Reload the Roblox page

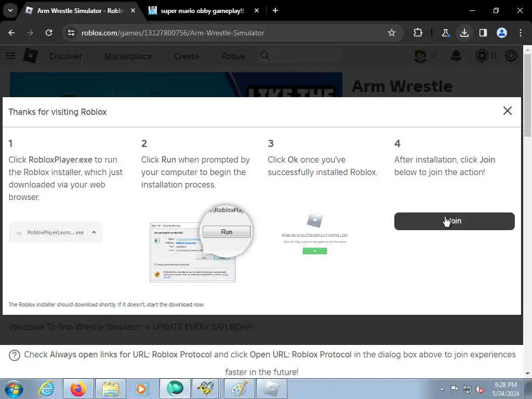pos(49,33)
